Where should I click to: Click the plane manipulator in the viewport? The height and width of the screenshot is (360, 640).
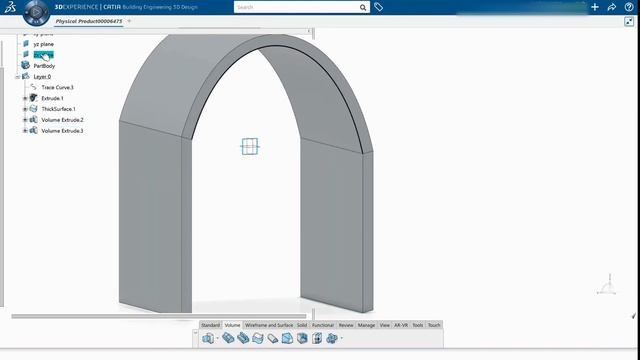(250, 147)
